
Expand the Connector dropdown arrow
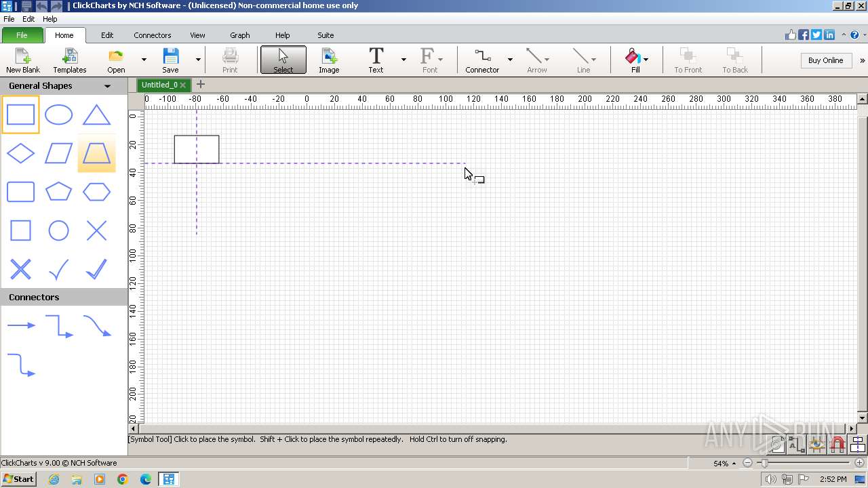tap(510, 60)
